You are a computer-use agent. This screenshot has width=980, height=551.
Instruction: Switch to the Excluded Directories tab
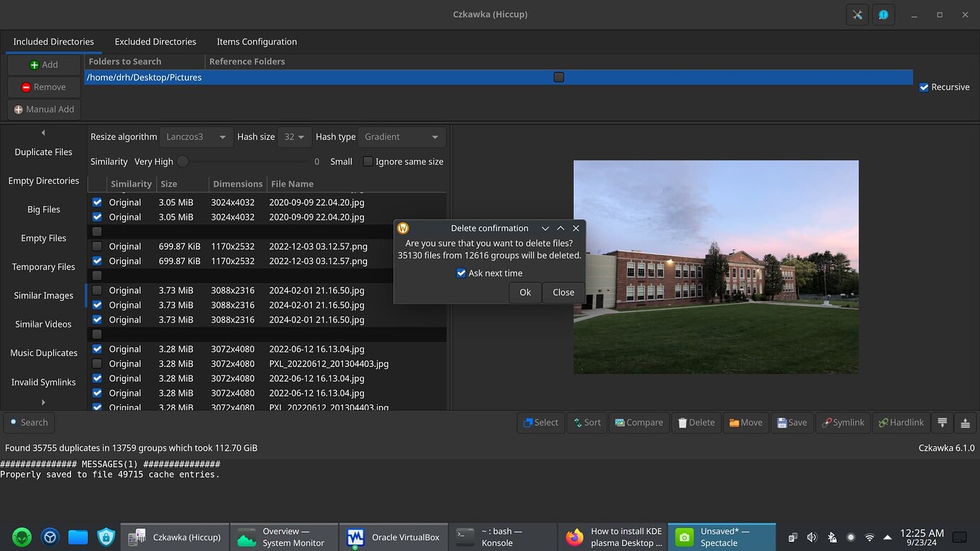point(155,41)
